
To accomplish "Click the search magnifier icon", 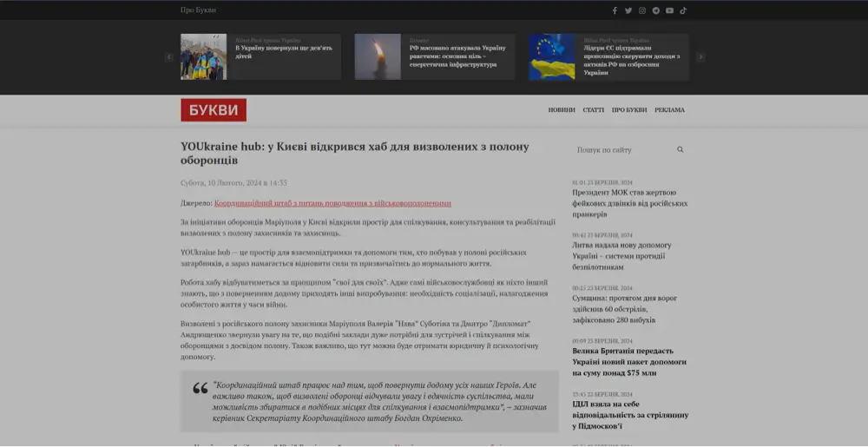I will pyautogui.click(x=681, y=150).
